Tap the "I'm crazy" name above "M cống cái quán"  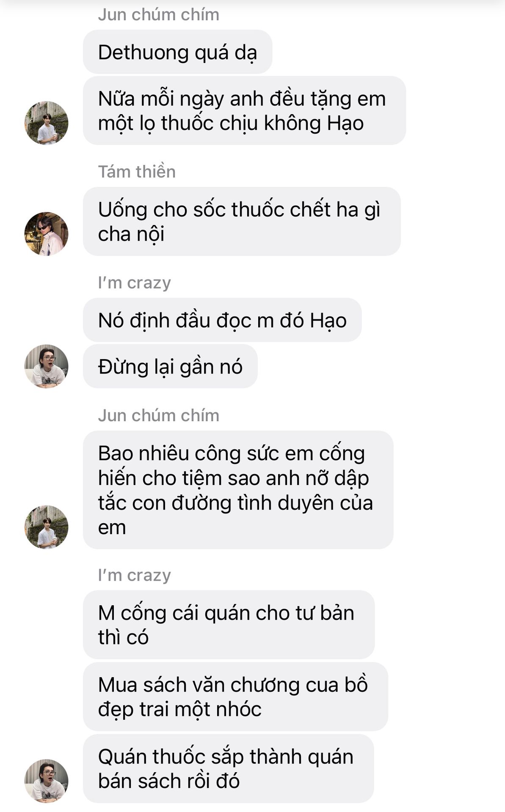pyautogui.click(x=134, y=575)
